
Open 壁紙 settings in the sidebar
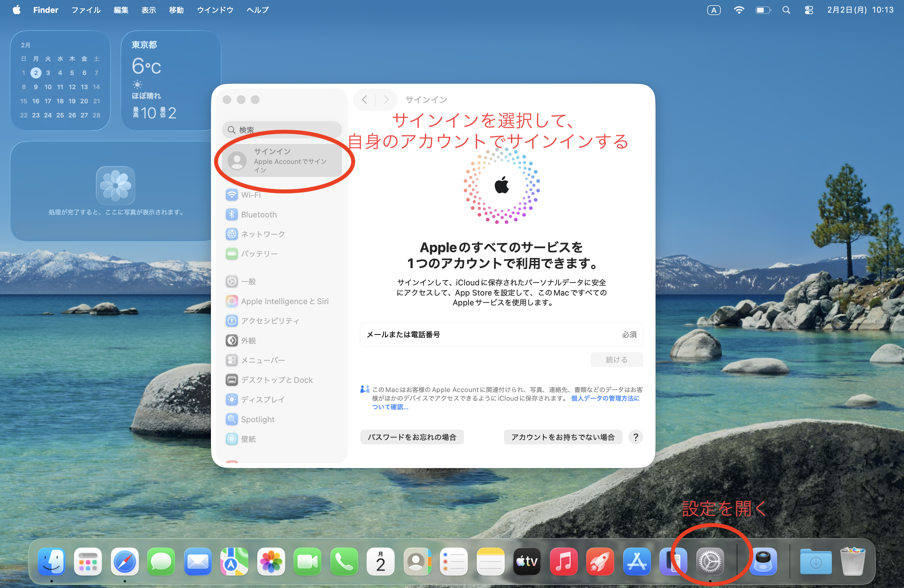pos(282,439)
